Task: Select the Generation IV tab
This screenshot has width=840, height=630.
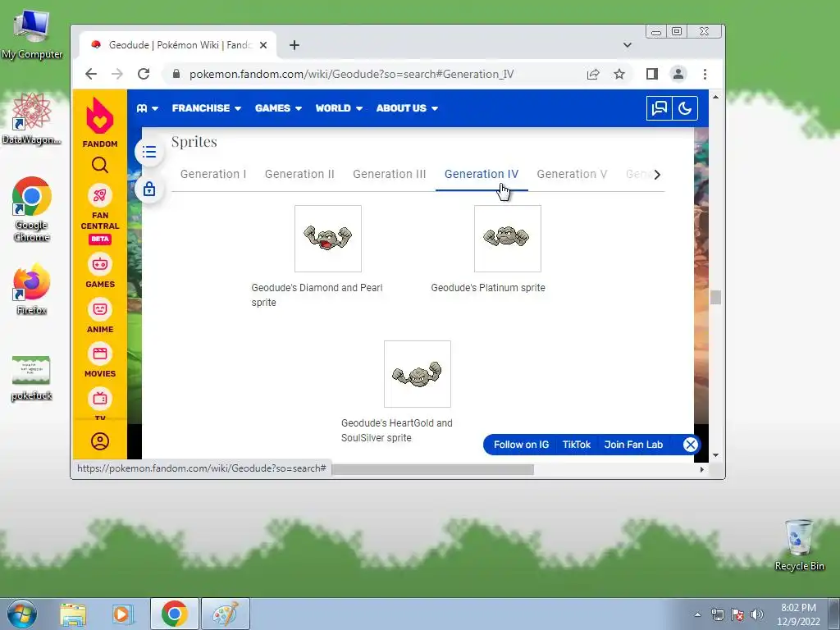Action: point(482,174)
